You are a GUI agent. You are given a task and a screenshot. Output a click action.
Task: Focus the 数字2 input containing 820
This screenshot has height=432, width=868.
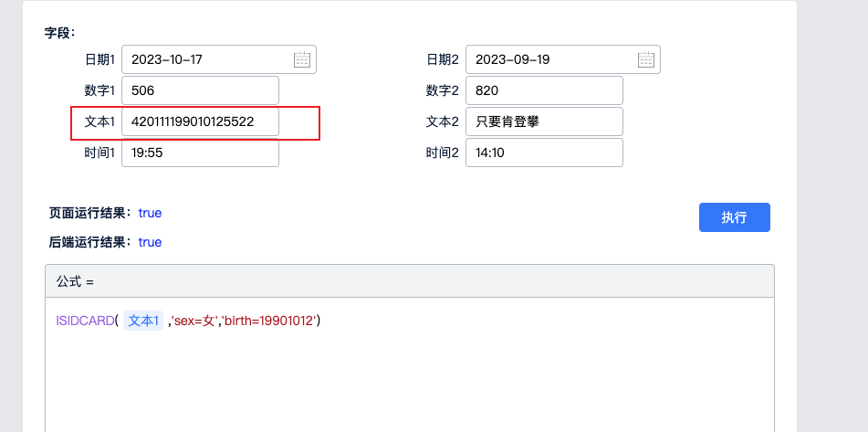click(544, 90)
